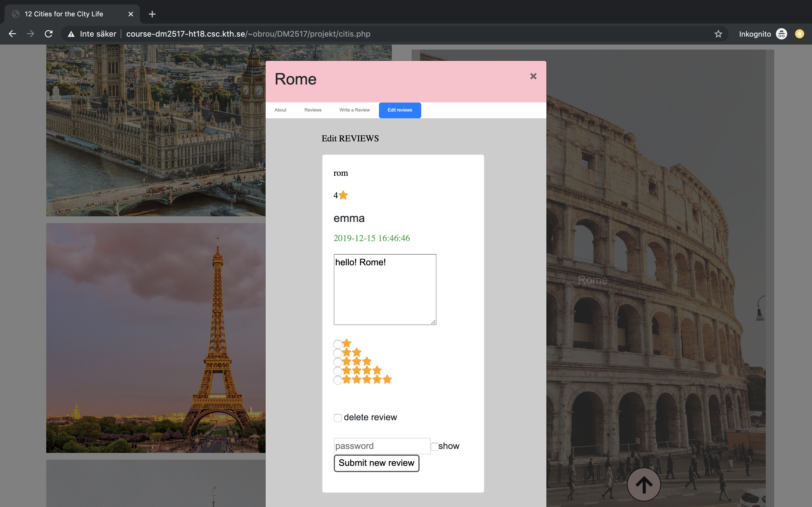Select the five-star rating radio button
This screenshot has height=507, width=812.
pos(337,380)
